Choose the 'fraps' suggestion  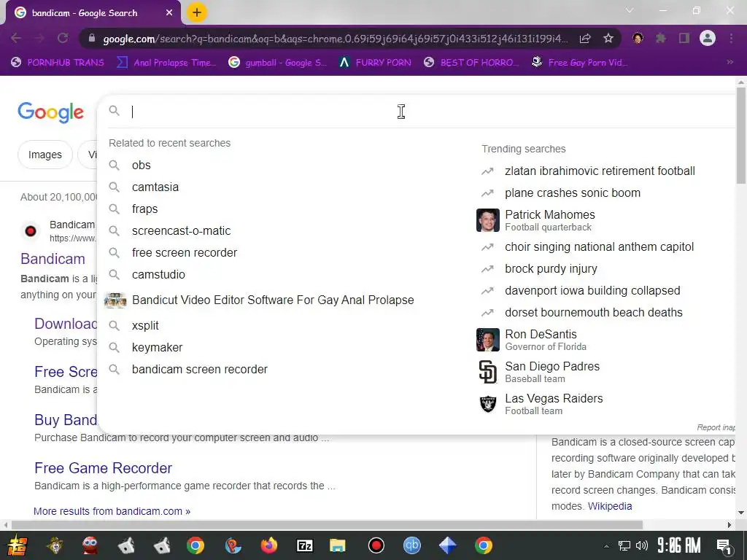pyautogui.click(x=145, y=209)
